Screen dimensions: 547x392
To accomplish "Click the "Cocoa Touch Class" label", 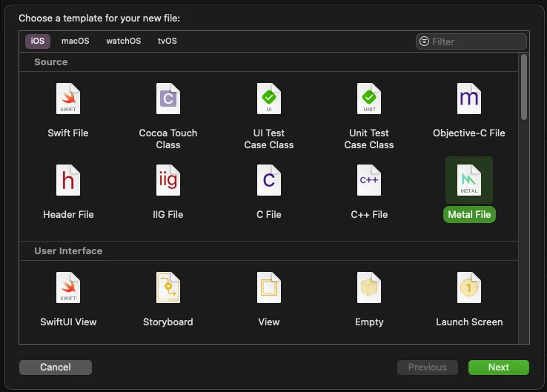I will 168,139.
